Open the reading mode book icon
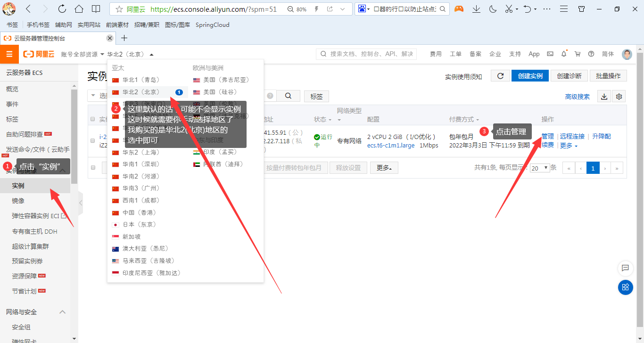644x343 pixels. 96,9
